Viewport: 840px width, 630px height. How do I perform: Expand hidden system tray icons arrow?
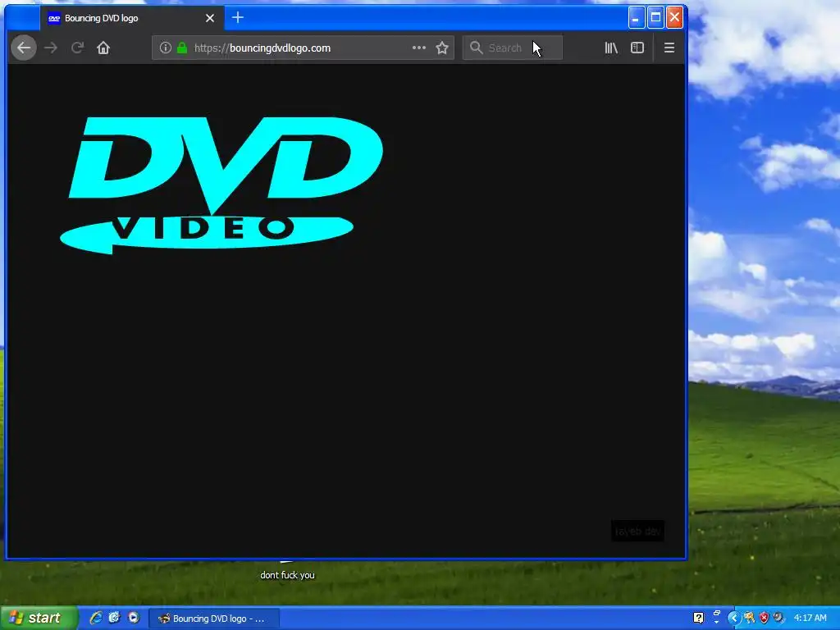(733, 619)
